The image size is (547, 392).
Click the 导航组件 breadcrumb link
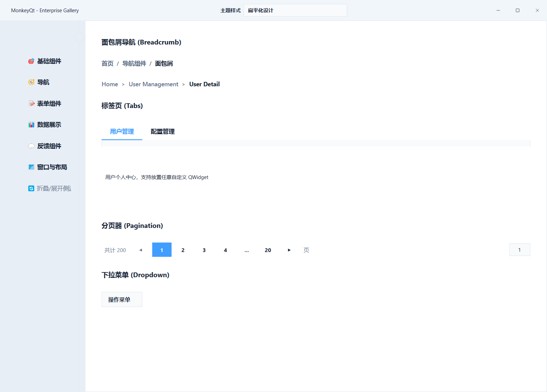pos(134,64)
